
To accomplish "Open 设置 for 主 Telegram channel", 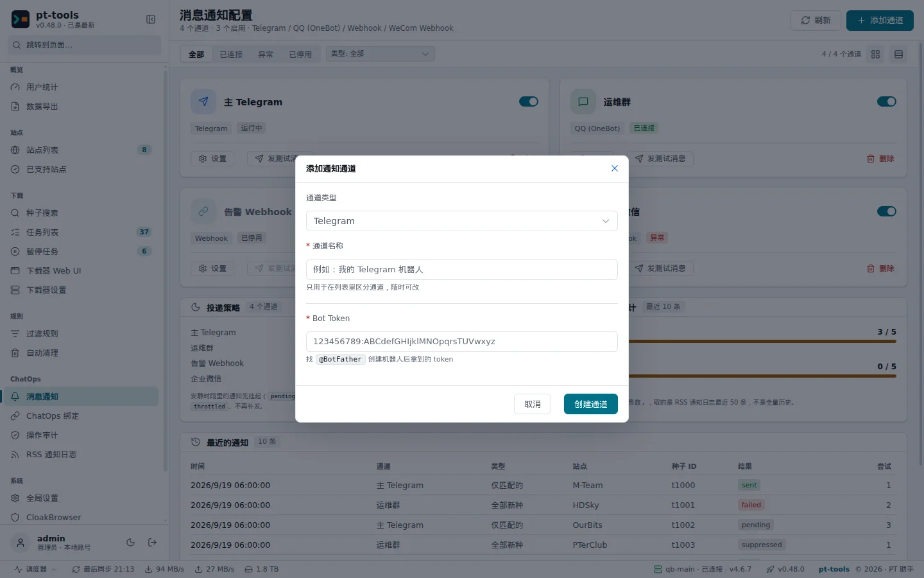I will [212, 159].
